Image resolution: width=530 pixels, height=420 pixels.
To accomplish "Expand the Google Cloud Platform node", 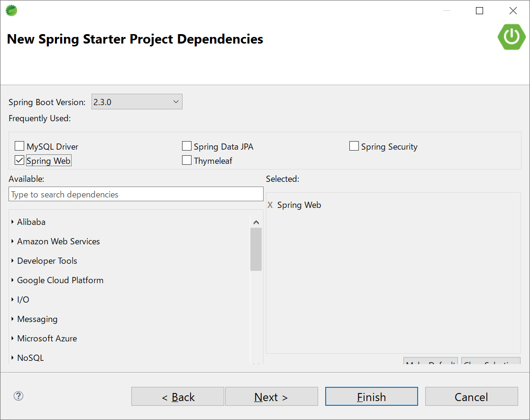I will (x=12, y=280).
